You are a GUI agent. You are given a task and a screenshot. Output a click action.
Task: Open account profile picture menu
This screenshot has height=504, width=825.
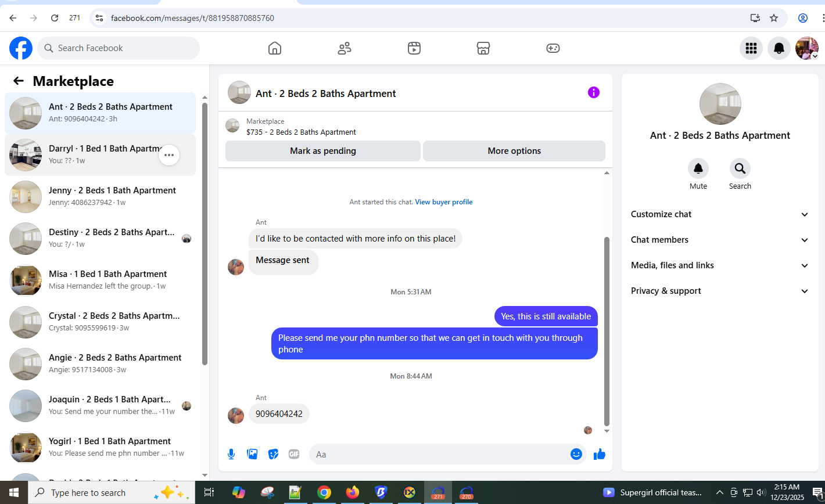[x=807, y=48]
